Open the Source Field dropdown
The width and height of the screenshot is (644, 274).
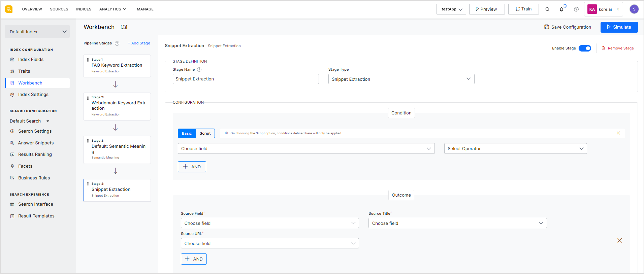(x=270, y=223)
